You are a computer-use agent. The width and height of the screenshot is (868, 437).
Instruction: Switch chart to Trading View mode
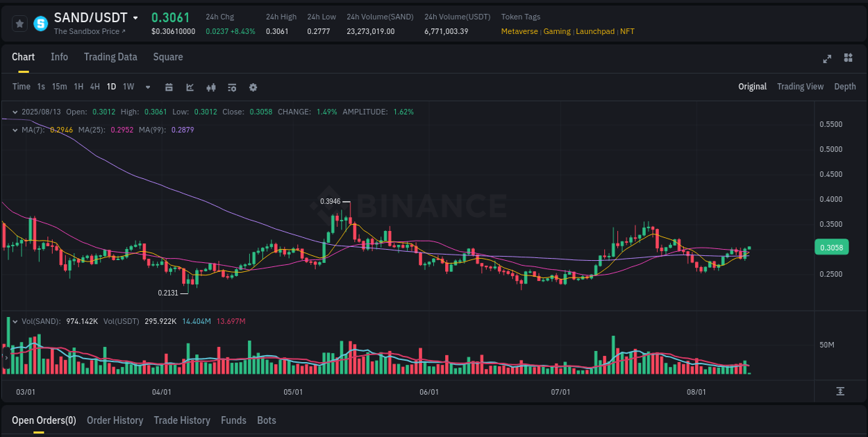(800, 87)
